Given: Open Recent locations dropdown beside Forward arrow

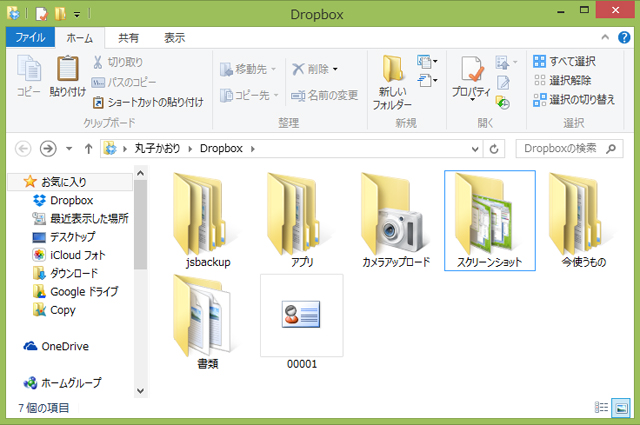Looking at the screenshot, I should coord(69,149).
